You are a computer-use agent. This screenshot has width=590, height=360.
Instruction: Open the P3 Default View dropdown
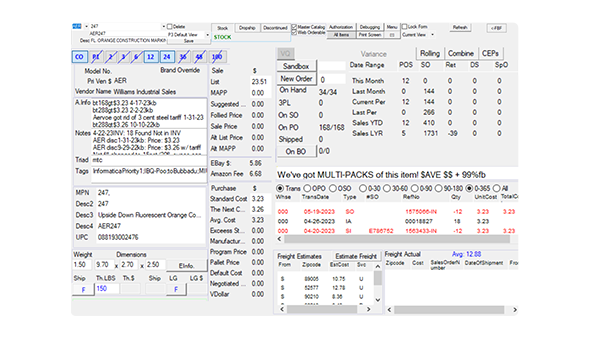tap(207, 35)
